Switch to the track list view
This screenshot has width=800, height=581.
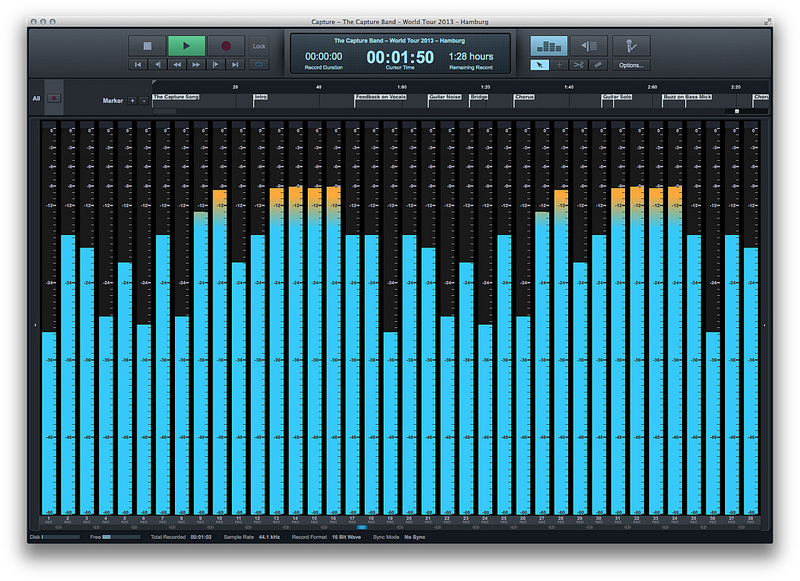click(x=589, y=46)
